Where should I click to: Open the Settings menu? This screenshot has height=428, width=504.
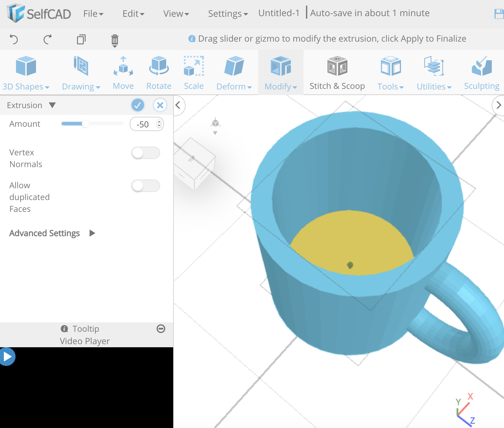click(227, 13)
